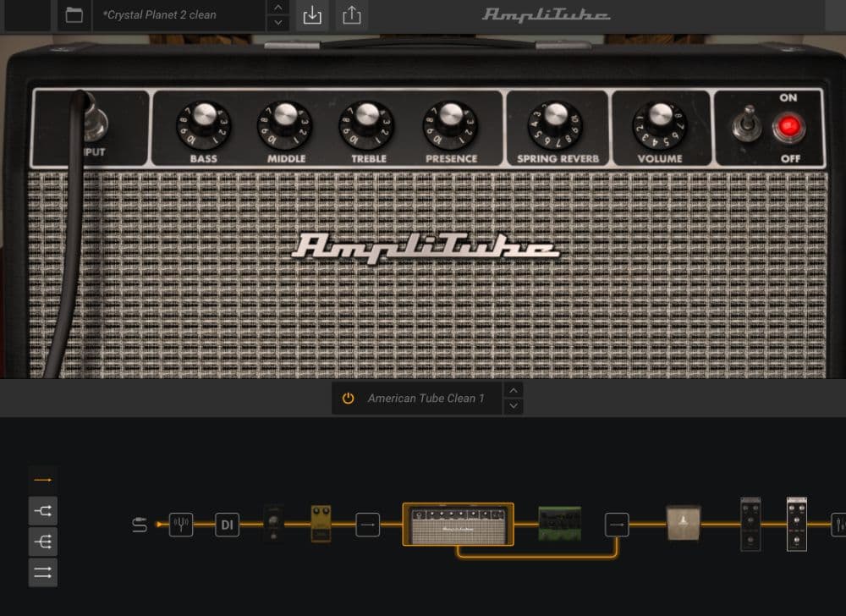Click the down arrow next to American Tube Clean 1
Image resolution: width=846 pixels, height=616 pixels.
pos(513,405)
